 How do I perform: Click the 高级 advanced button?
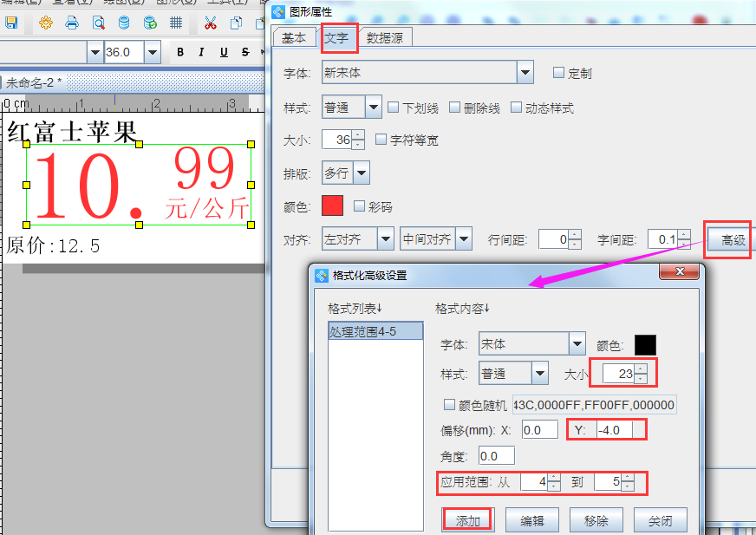pyautogui.click(x=733, y=238)
